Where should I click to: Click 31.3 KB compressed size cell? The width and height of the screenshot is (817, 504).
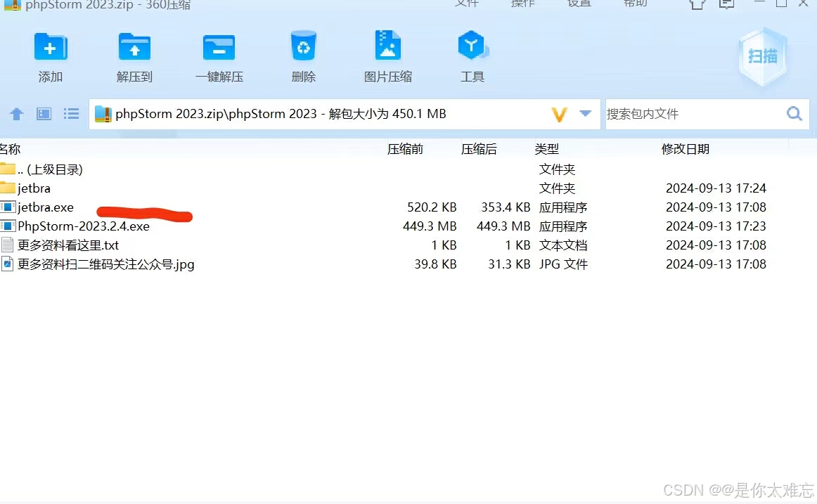click(x=509, y=264)
